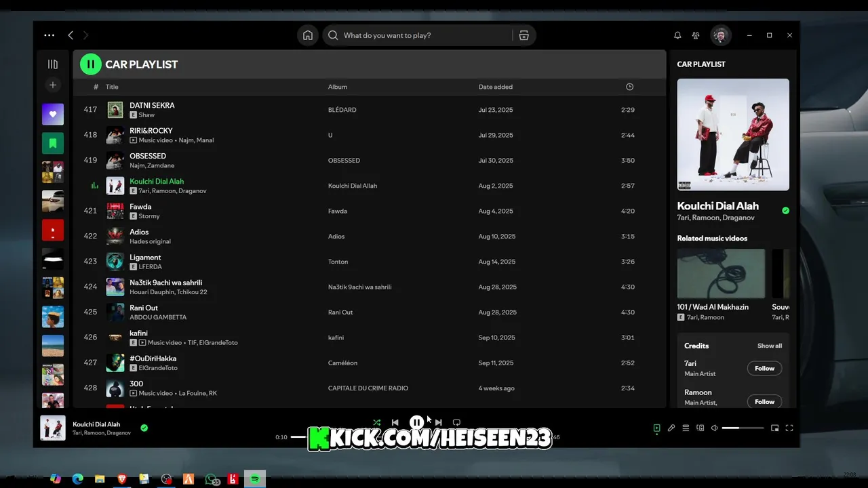This screenshot has height=488, width=868.
Task: Open the Caméléon album link
Action: [x=342, y=363]
